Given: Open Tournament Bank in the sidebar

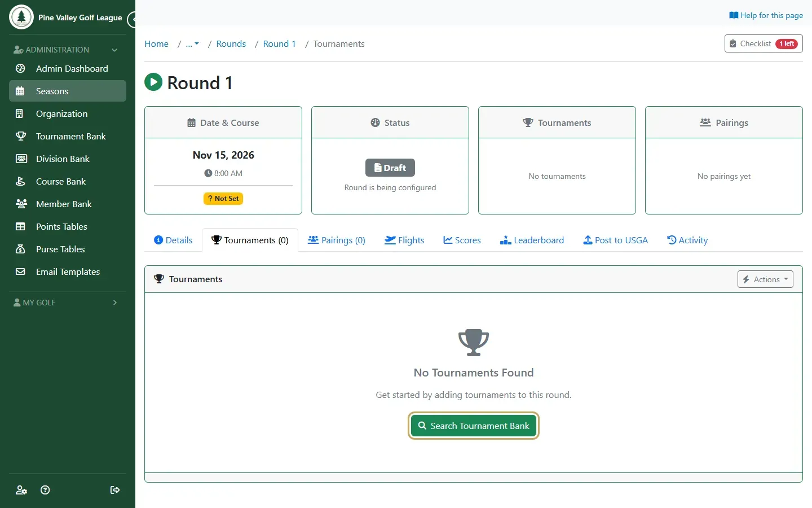Looking at the screenshot, I should click(68, 136).
